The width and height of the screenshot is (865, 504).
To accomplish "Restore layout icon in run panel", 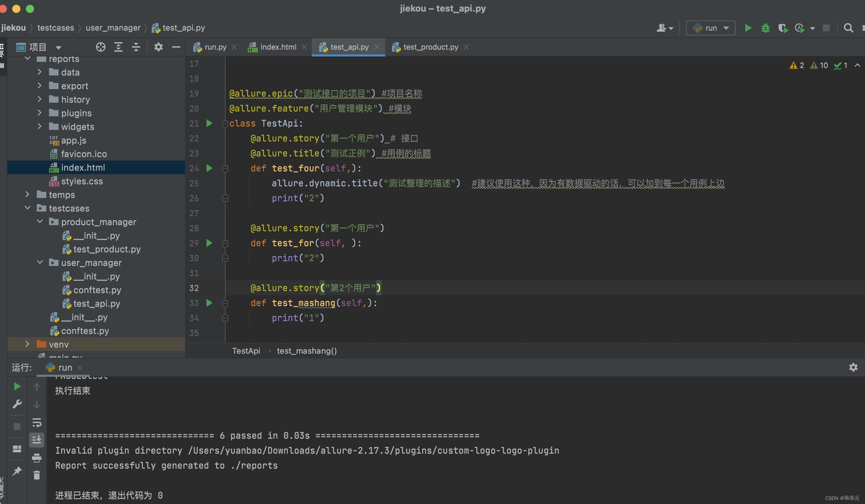I will click(17, 449).
